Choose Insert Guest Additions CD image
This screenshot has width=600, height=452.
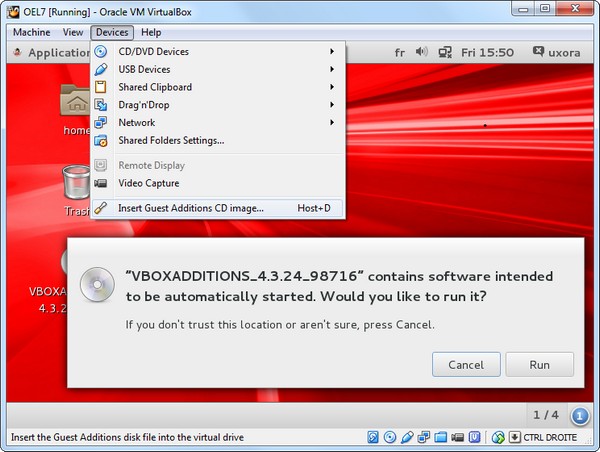click(190, 208)
